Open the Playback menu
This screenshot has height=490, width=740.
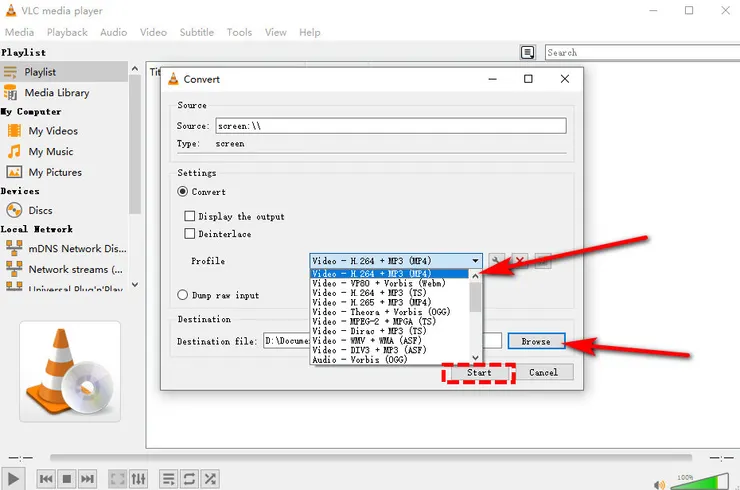click(67, 32)
